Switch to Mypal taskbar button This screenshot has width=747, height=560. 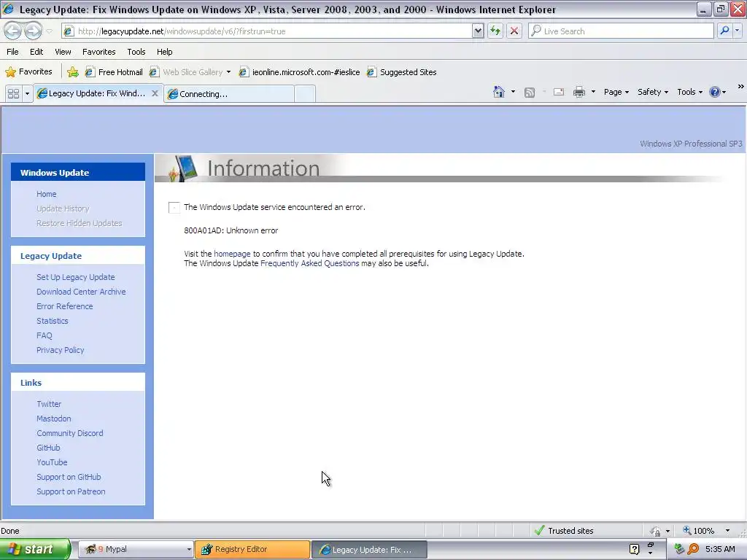click(136, 550)
